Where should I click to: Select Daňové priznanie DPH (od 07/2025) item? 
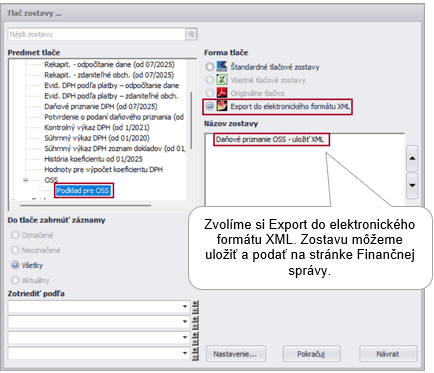click(101, 106)
